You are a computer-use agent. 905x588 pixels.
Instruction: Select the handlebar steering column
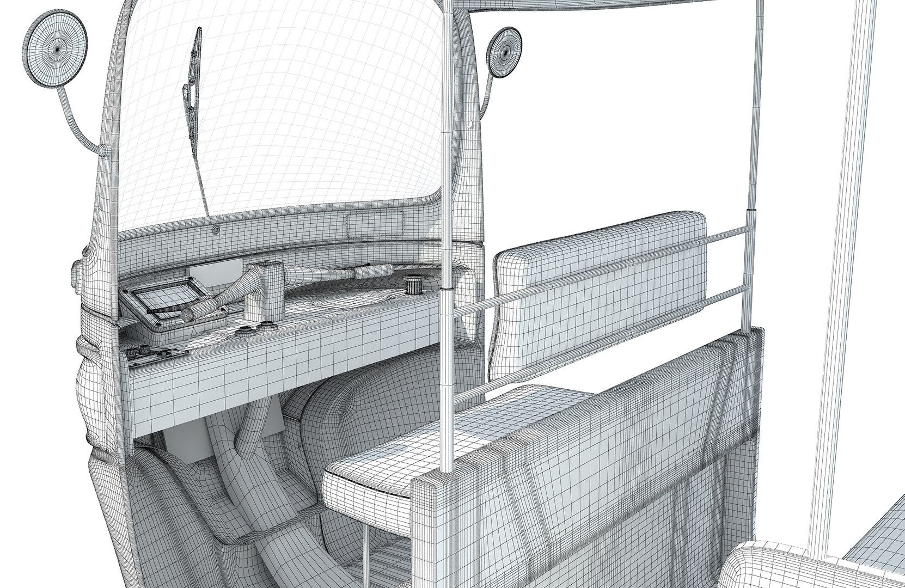[x=265, y=292]
